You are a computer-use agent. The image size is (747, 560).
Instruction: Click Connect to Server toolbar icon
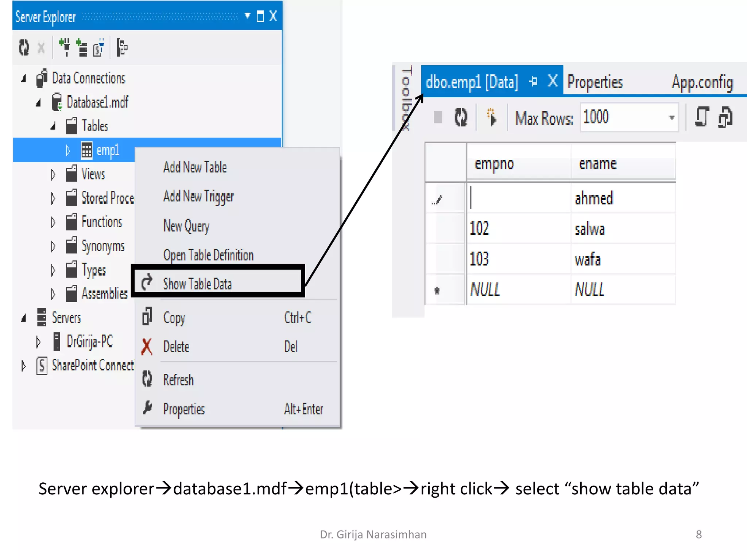tap(82, 47)
